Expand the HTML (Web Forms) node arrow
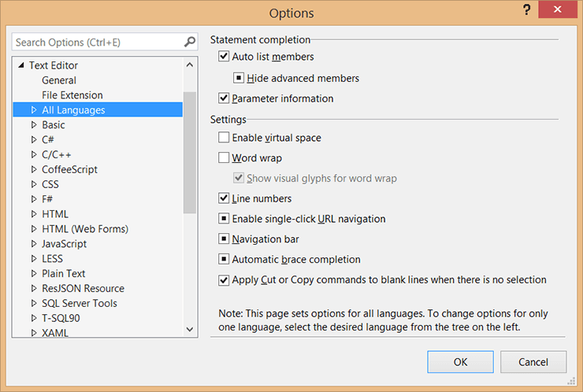Viewport: 583px width, 392px height. [34, 228]
